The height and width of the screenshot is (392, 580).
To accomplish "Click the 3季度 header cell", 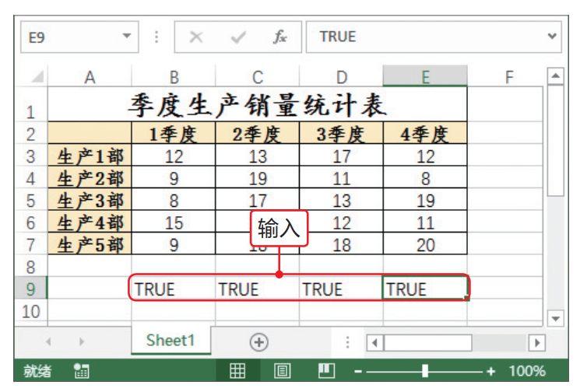I will [x=341, y=133].
